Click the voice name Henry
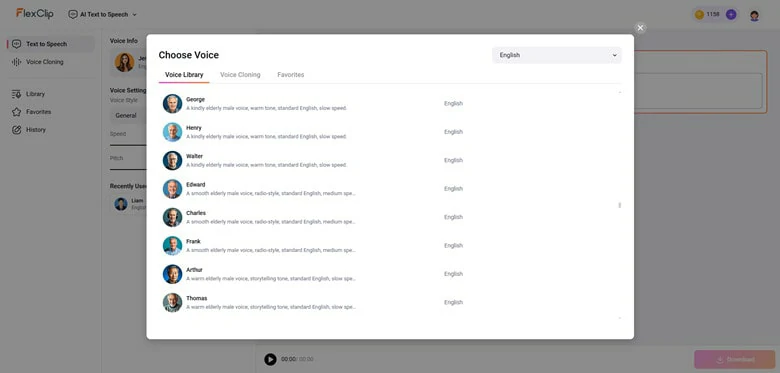The width and height of the screenshot is (780, 373). point(194,128)
